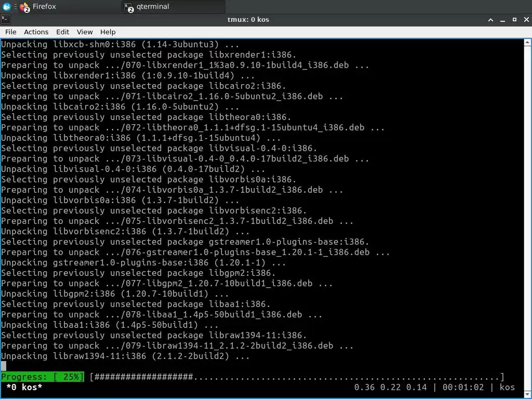Click line 'Selecting previously unselected package libtheora0:i386.'
Screen dimensions: 532x399
tap(146, 117)
